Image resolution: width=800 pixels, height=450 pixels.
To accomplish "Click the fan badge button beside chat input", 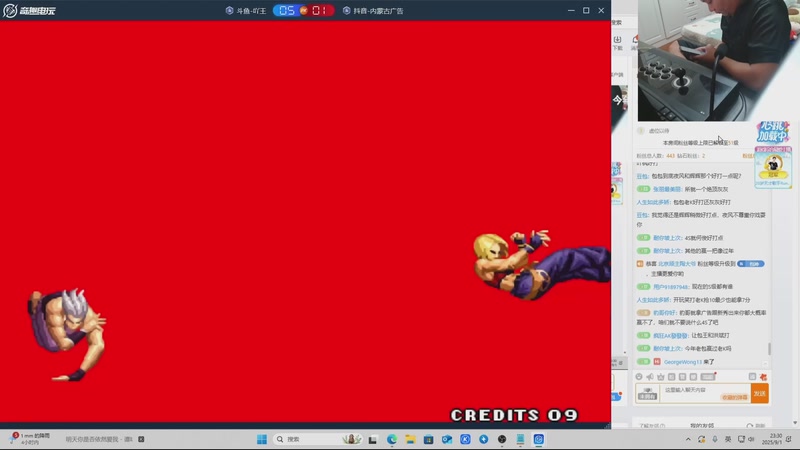I will pos(647,393).
